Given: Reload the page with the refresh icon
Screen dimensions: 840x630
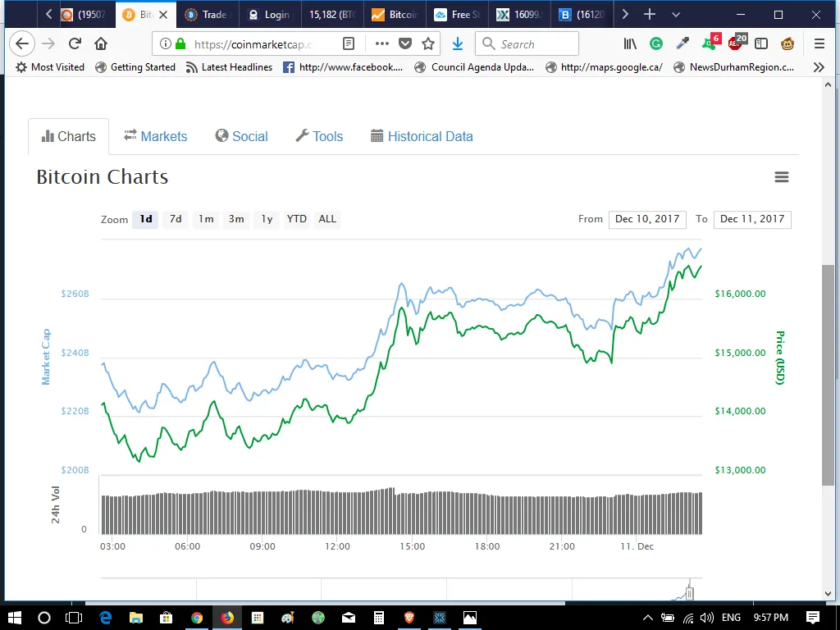Looking at the screenshot, I should (x=75, y=44).
